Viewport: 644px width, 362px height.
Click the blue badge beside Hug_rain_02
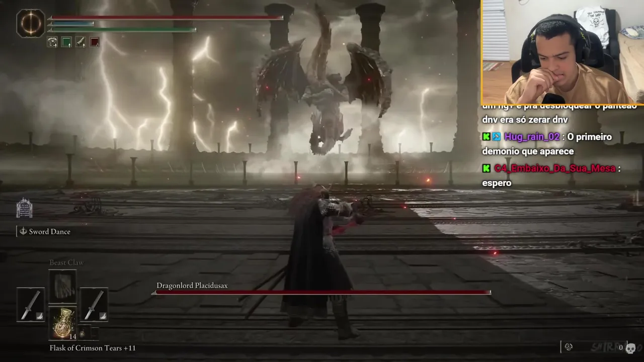(x=496, y=137)
